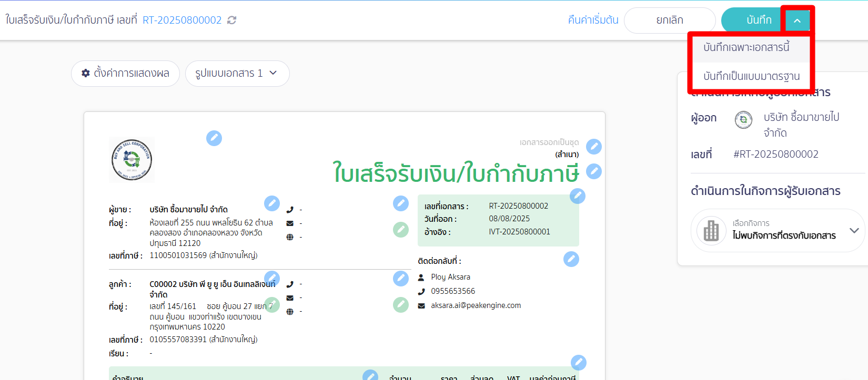Click the gear icon in ตั้งค่าการแสดงผล

[x=86, y=73]
